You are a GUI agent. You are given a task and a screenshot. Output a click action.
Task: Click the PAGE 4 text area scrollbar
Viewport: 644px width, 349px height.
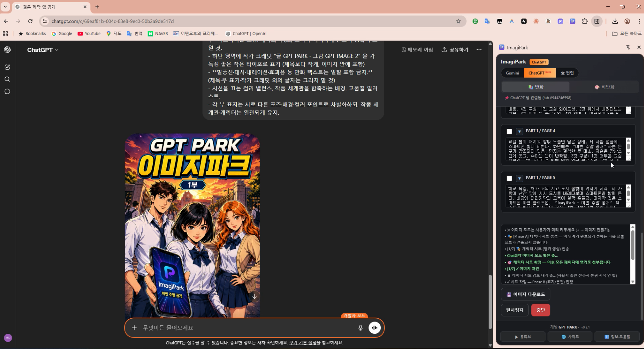[x=628, y=147]
